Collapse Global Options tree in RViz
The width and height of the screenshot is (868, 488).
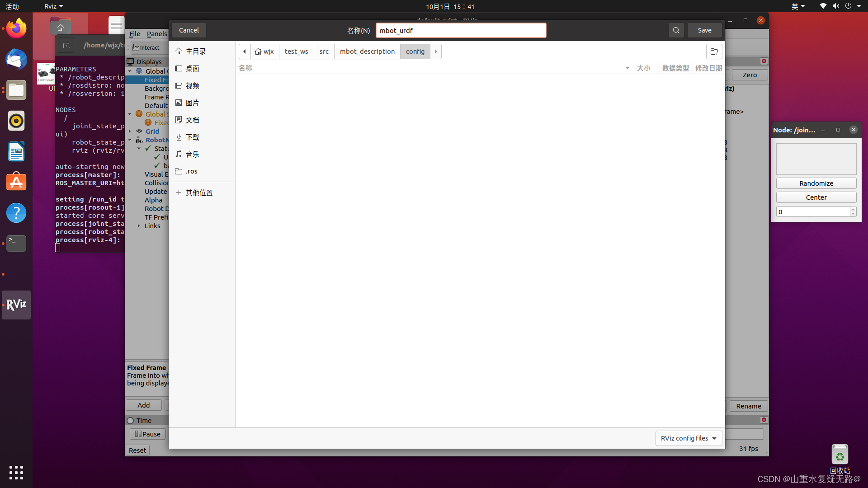[x=130, y=71]
